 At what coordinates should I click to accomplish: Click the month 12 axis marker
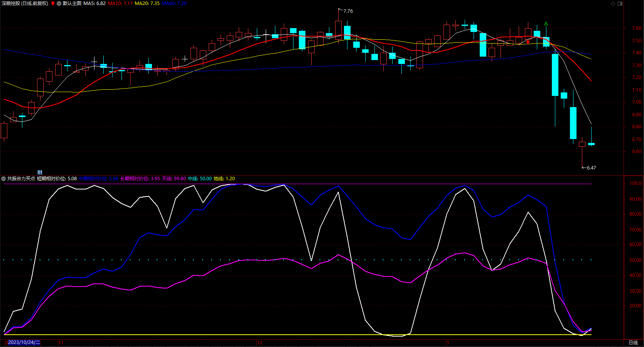(260, 342)
